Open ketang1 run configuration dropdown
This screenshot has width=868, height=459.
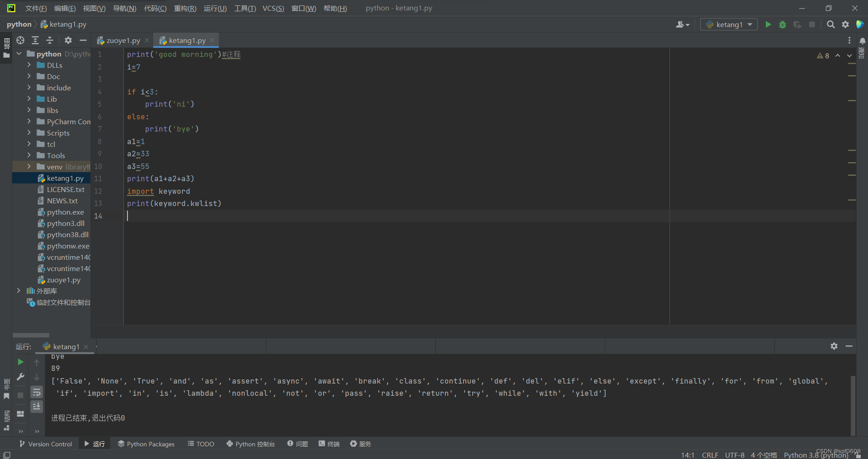pos(729,24)
